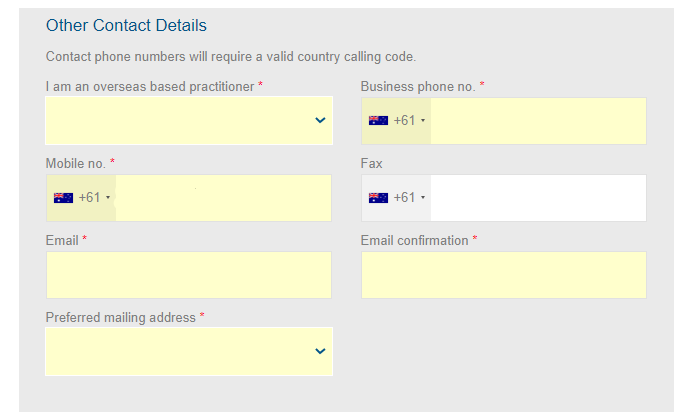Focus the Email confirmation field
Image resolution: width=683 pixels, height=420 pixels.
click(504, 275)
